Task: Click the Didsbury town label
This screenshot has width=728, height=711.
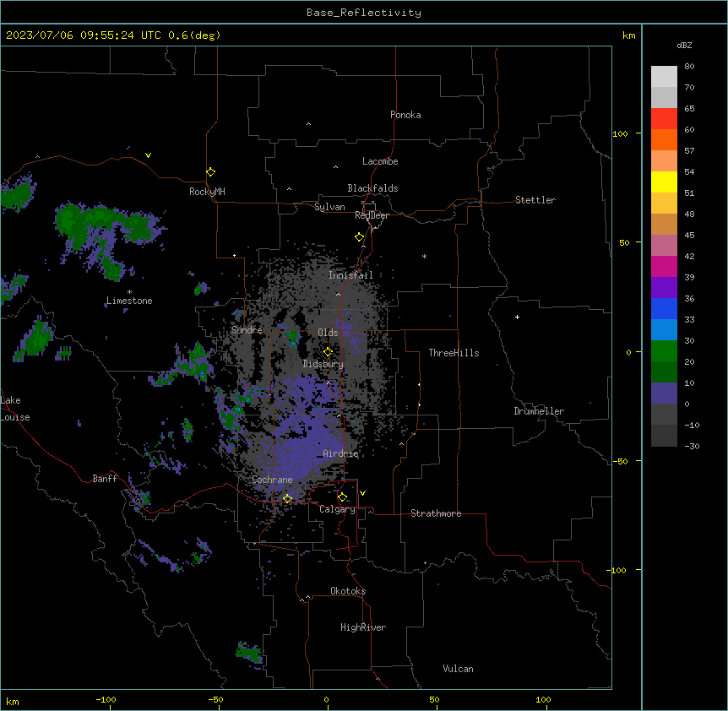Action: [323, 364]
